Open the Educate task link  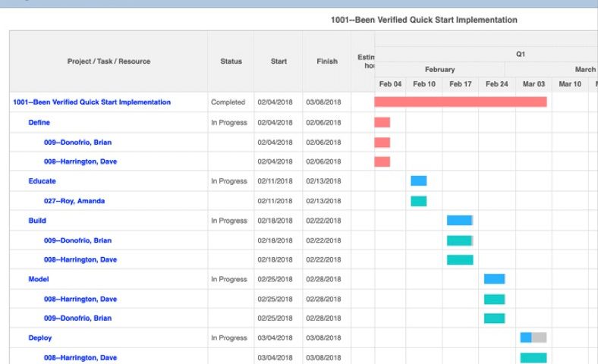pos(42,181)
